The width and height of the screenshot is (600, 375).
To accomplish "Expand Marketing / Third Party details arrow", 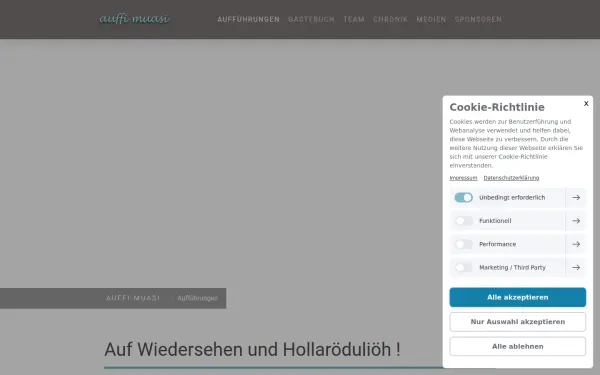I will coord(576,267).
